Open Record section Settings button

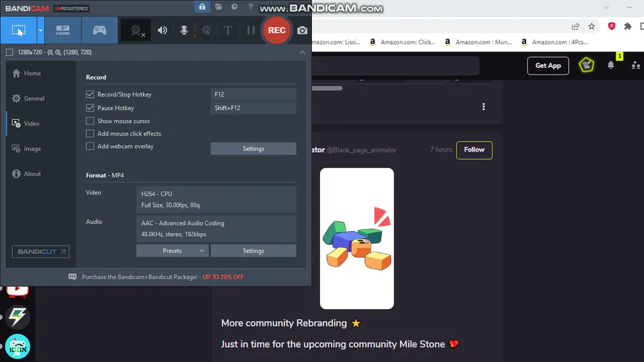click(253, 149)
